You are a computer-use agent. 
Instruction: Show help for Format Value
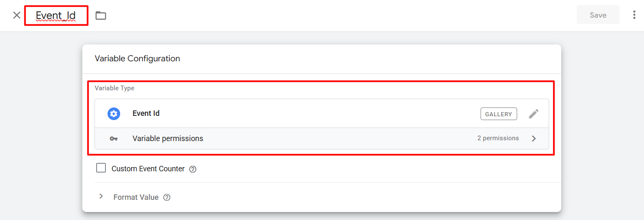pyautogui.click(x=167, y=197)
